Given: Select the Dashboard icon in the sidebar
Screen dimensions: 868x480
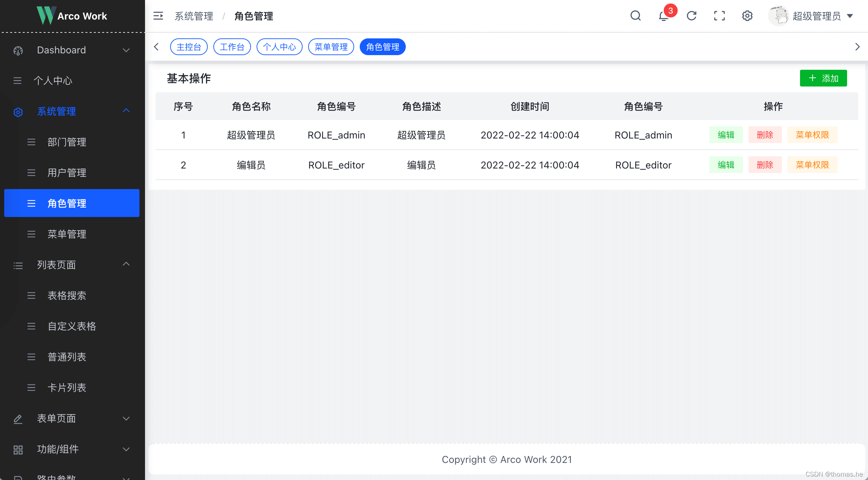Looking at the screenshot, I should 18,50.
